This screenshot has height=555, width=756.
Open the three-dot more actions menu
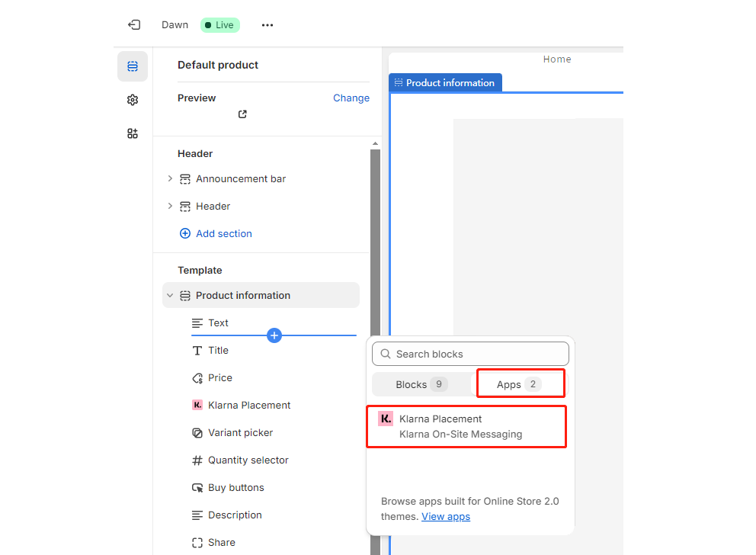coord(267,25)
